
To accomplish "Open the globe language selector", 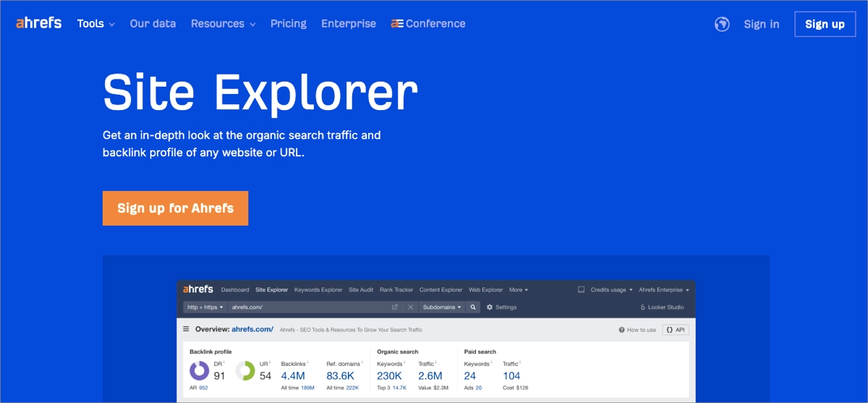I will click(x=721, y=24).
